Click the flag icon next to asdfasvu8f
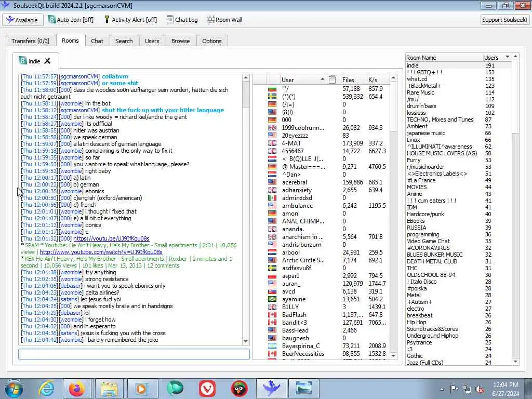 pos(272,268)
